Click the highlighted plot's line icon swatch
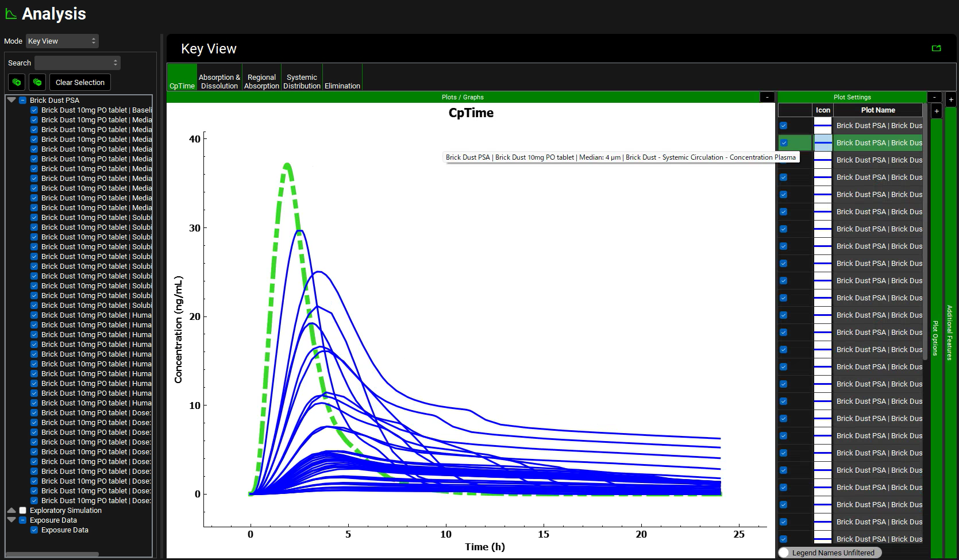 tap(823, 142)
